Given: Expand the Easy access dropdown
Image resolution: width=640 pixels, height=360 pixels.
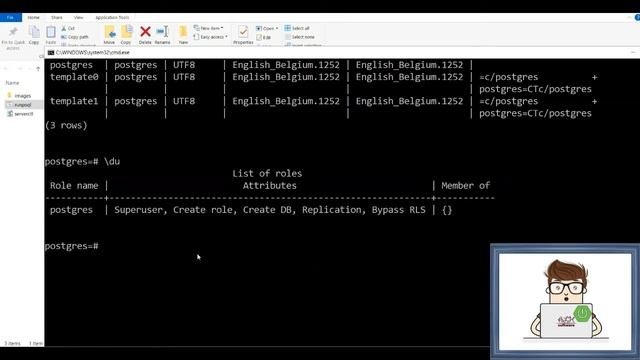Looking at the screenshot, I should (211, 37).
